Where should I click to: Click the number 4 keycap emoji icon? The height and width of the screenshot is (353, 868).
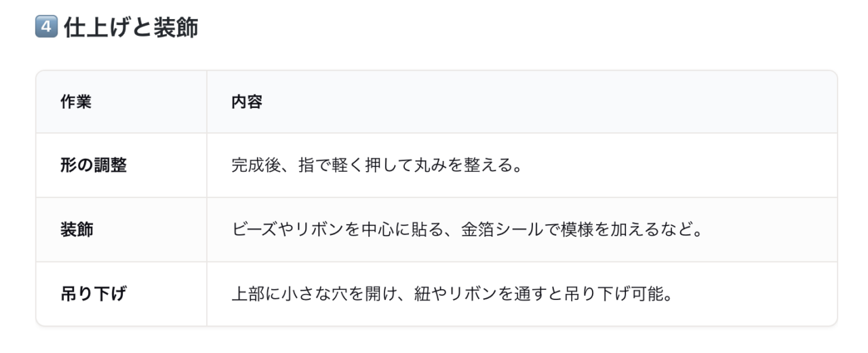(45, 29)
